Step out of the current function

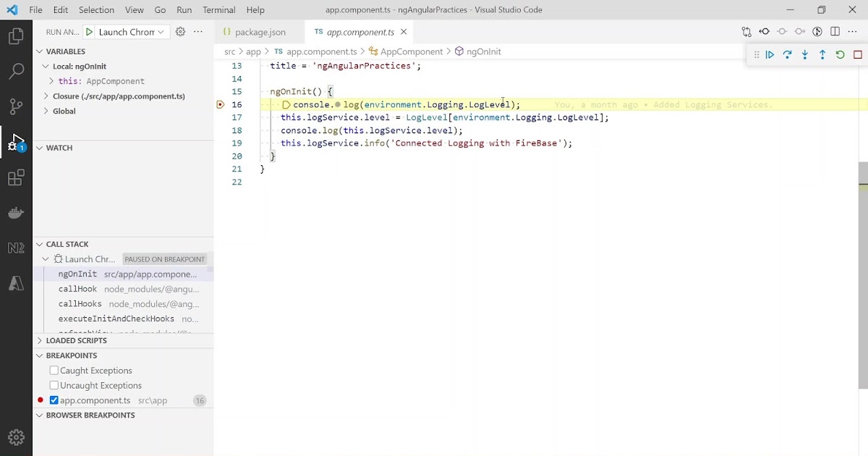(822, 54)
